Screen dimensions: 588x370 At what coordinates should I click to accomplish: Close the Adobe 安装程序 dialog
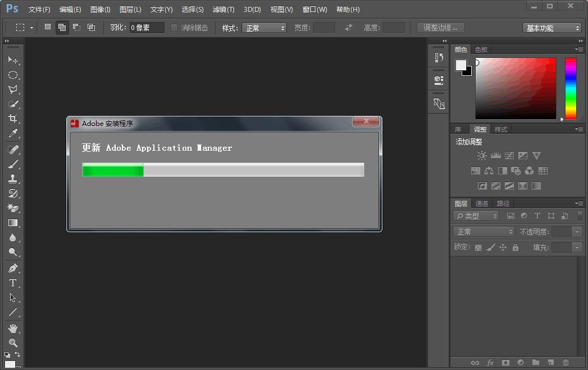coord(366,121)
